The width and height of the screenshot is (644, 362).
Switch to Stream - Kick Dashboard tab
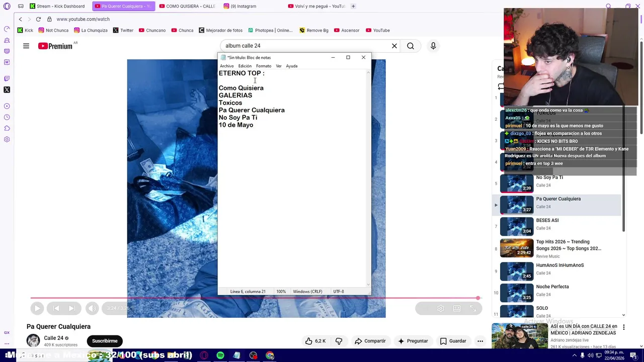57,6
